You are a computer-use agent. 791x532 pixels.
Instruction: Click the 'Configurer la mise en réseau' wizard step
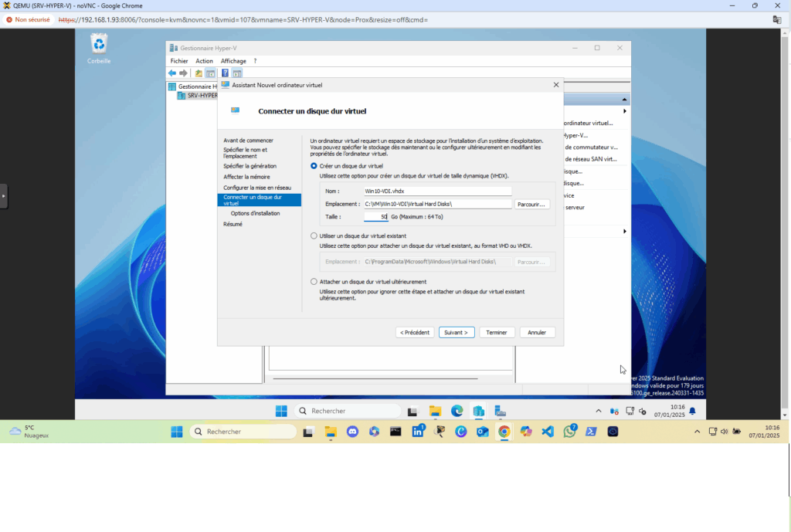(x=257, y=188)
